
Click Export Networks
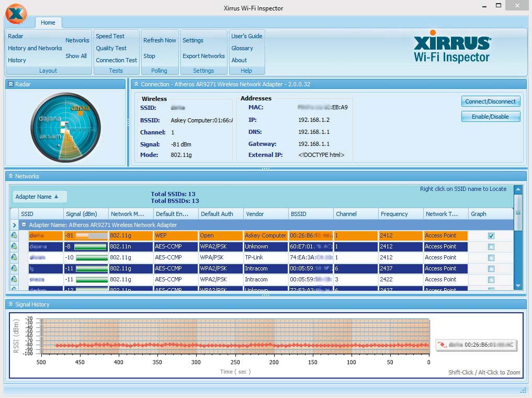click(x=203, y=56)
